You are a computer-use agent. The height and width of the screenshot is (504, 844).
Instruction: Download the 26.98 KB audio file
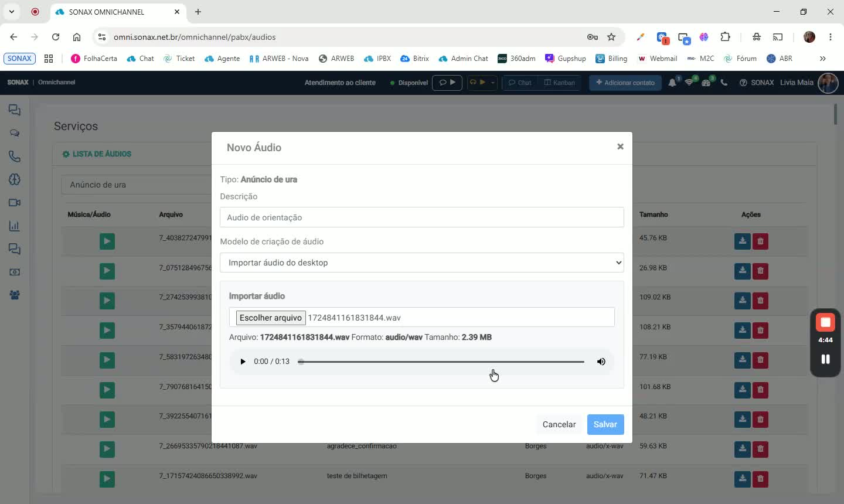coord(743,271)
